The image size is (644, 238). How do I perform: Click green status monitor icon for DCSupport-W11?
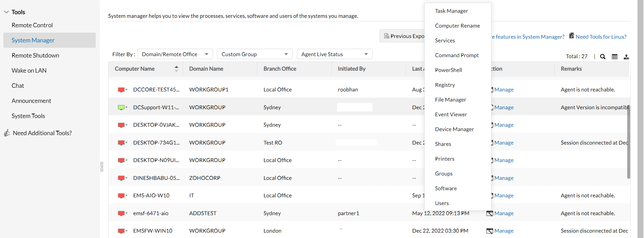[121, 108]
